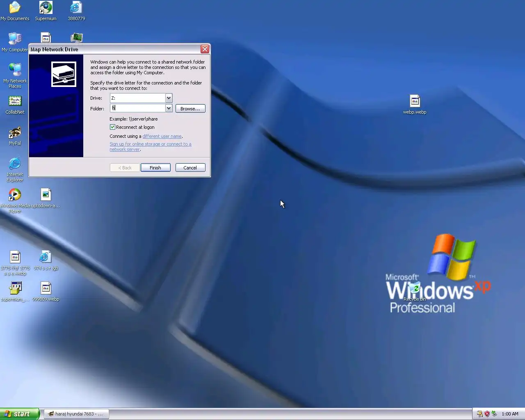Image resolution: width=525 pixels, height=420 pixels.
Task: Select the 999809.webp file icon
Action: coord(46,292)
